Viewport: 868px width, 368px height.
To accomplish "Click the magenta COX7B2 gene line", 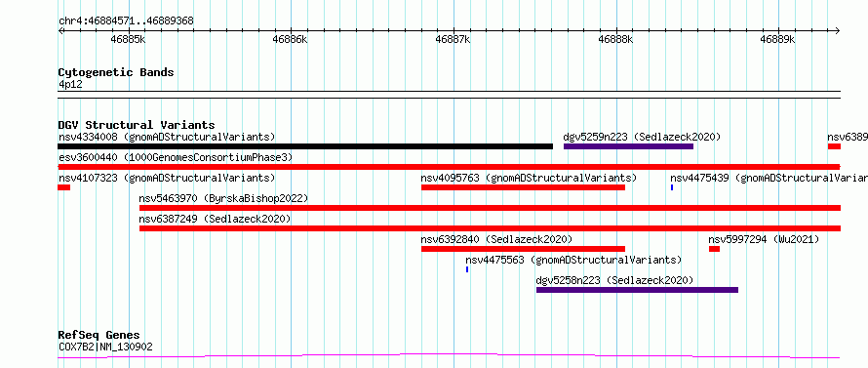I will pos(449,356).
